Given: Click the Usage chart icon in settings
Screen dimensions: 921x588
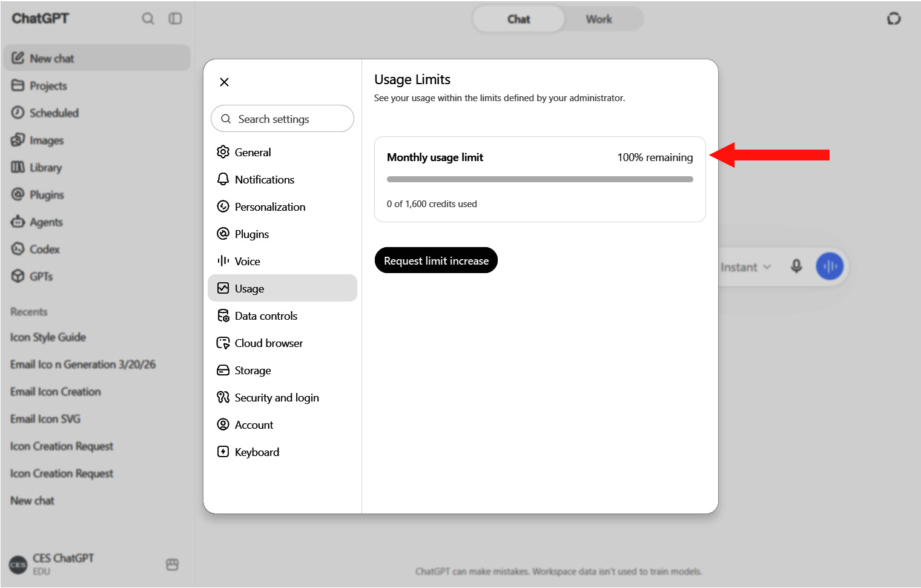Looking at the screenshot, I should pyautogui.click(x=223, y=288).
